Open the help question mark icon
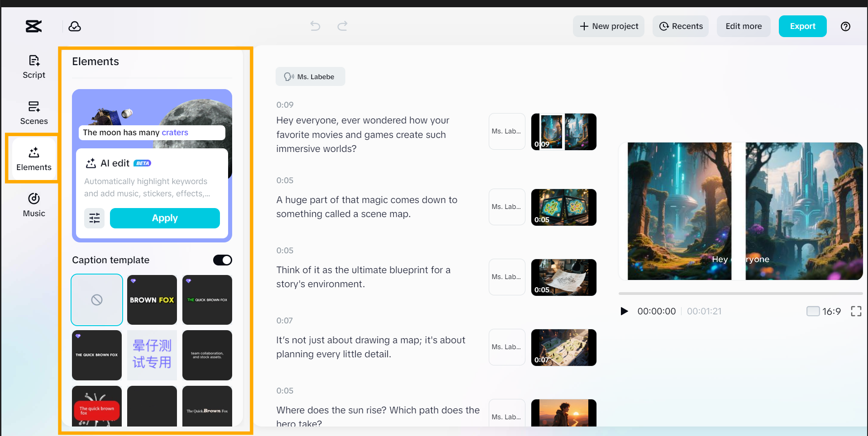 point(845,26)
